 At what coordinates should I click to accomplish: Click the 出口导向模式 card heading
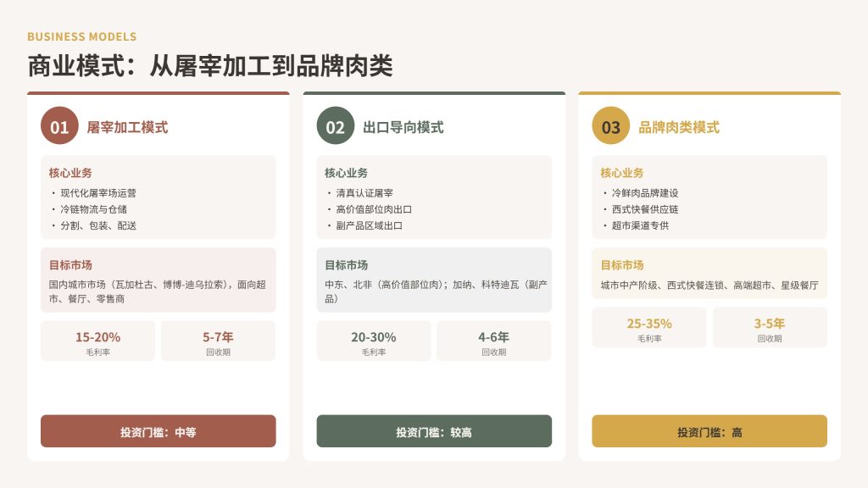click(x=403, y=127)
